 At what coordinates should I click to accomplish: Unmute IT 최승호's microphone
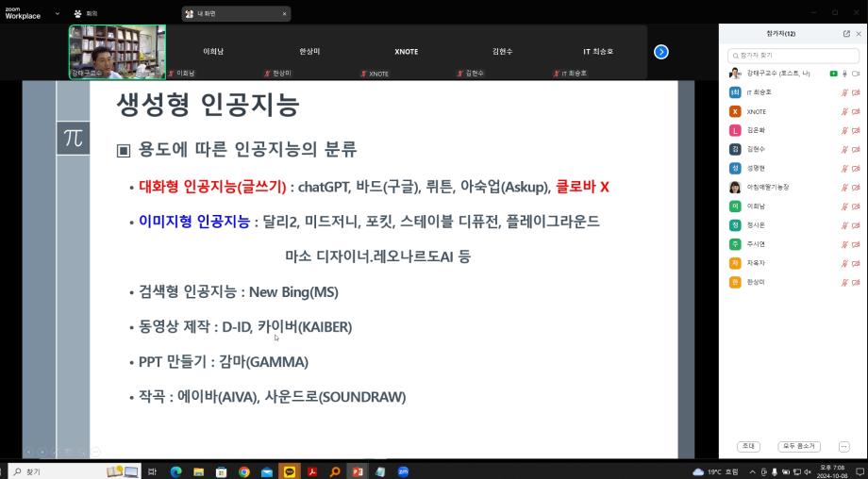tap(844, 93)
